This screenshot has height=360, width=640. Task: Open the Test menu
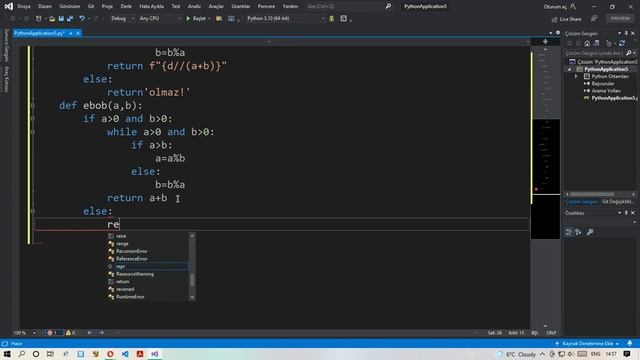coord(176,7)
